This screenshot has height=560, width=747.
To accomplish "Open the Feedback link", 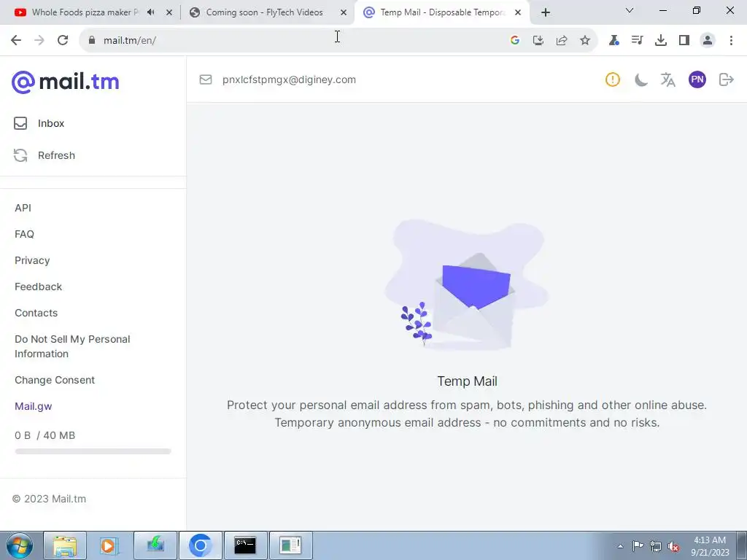I will tap(38, 287).
